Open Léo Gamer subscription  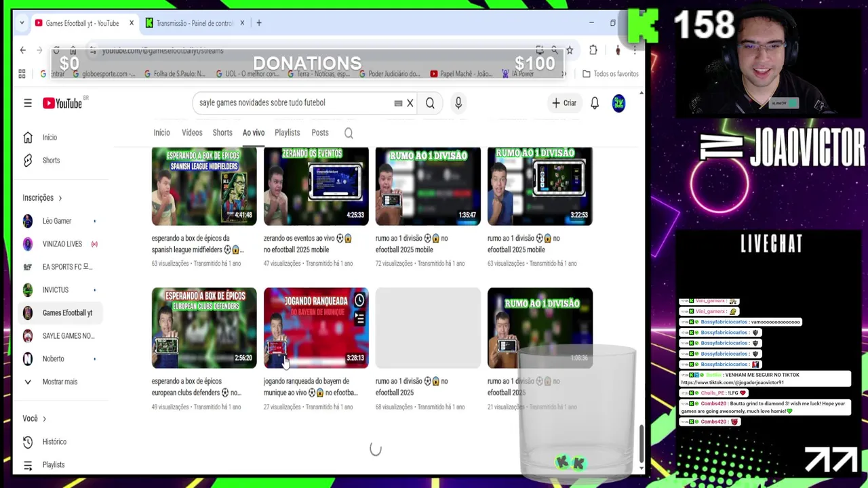pyautogui.click(x=61, y=221)
